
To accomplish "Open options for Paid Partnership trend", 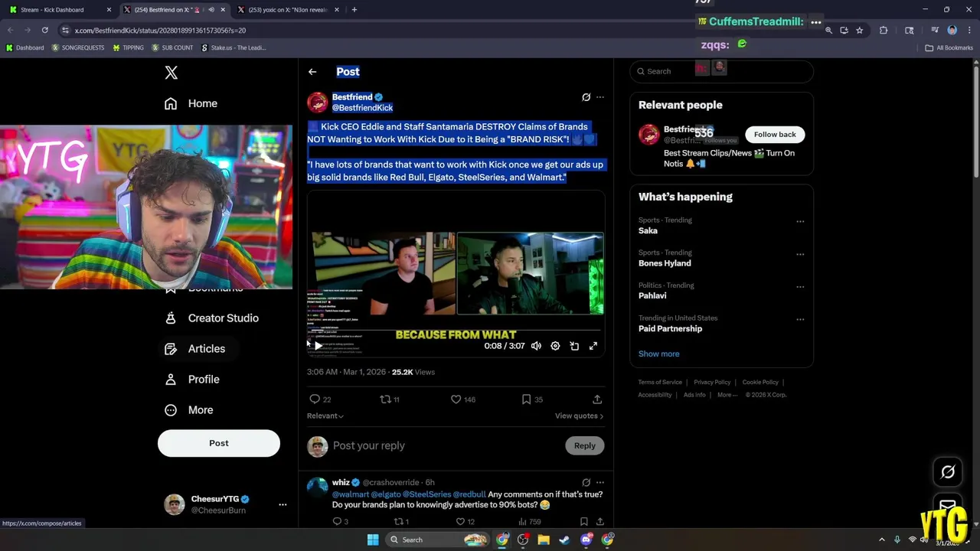I will [x=800, y=320].
